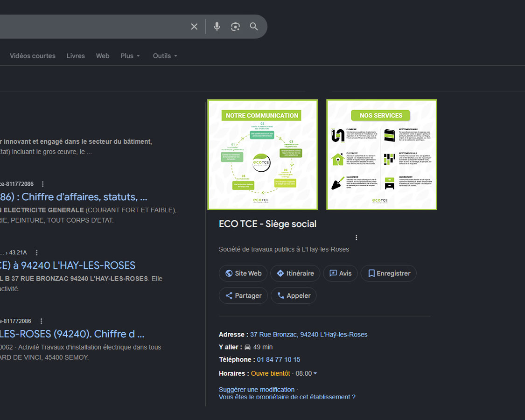Open Avis reviews button

341,273
